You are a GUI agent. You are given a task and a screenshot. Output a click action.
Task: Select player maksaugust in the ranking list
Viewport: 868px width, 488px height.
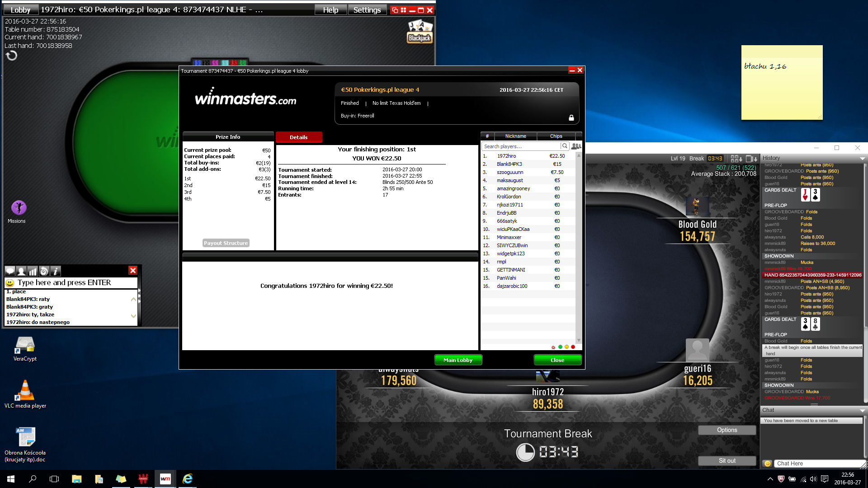tap(528, 180)
